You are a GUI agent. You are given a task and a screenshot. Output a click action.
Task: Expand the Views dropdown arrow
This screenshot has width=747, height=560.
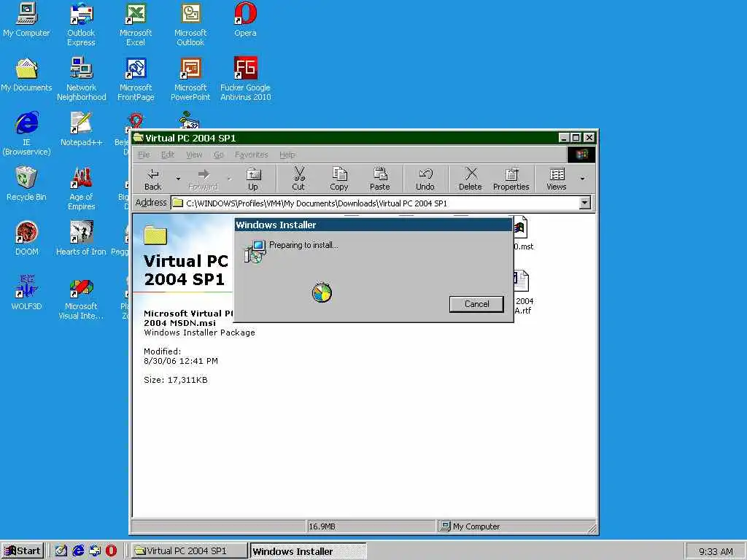point(582,179)
